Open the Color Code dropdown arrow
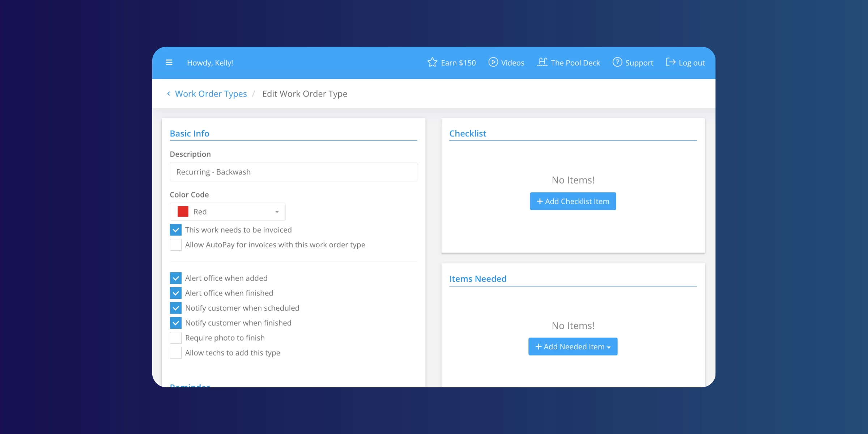Screen dimensions: 868x434 [x=277, y=212]
